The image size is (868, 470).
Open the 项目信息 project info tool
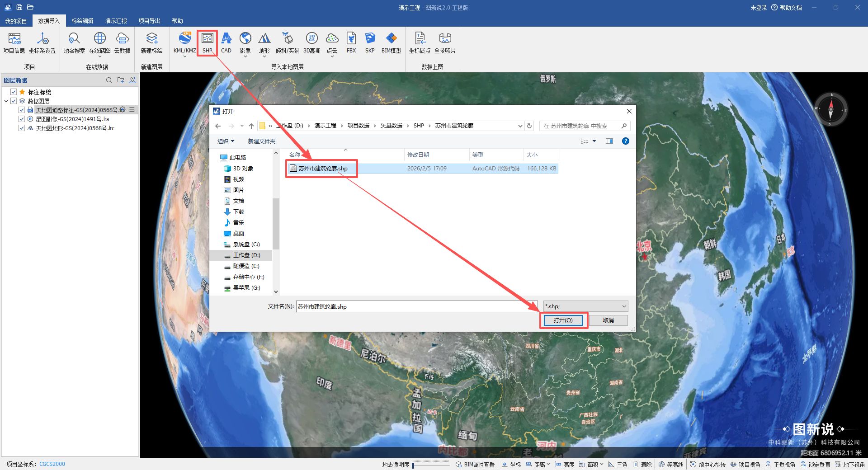tap(14, 43)
